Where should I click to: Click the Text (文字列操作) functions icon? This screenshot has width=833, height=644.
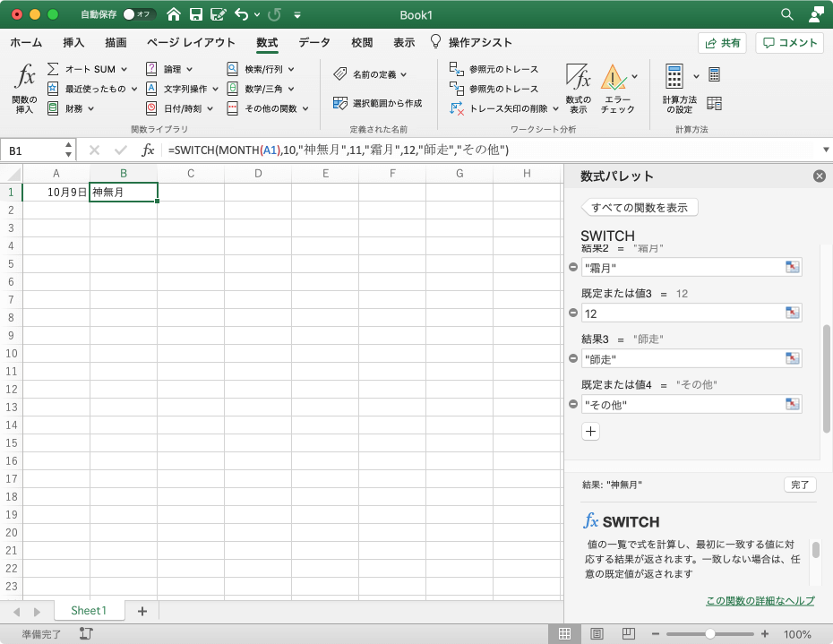coord(151,89)
